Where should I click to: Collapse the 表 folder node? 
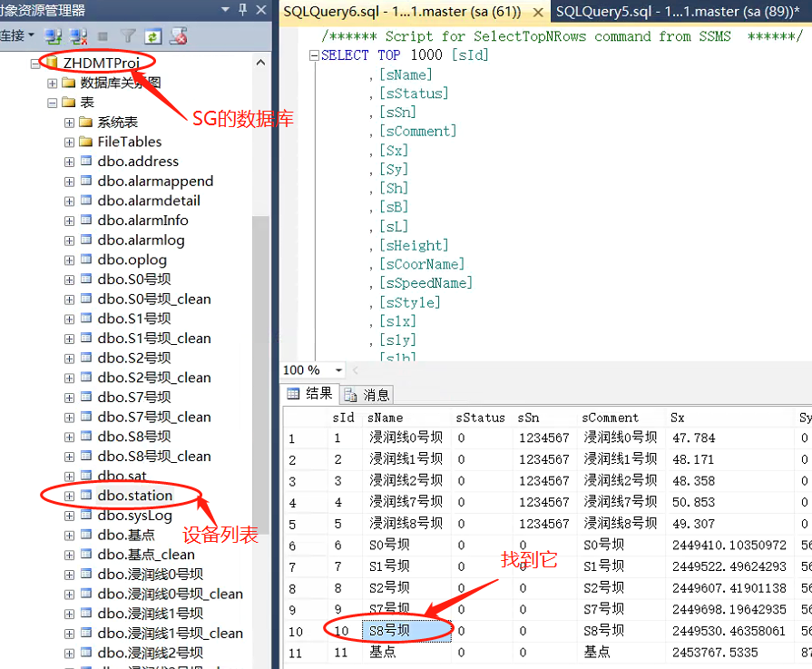(x=53, y=103)
